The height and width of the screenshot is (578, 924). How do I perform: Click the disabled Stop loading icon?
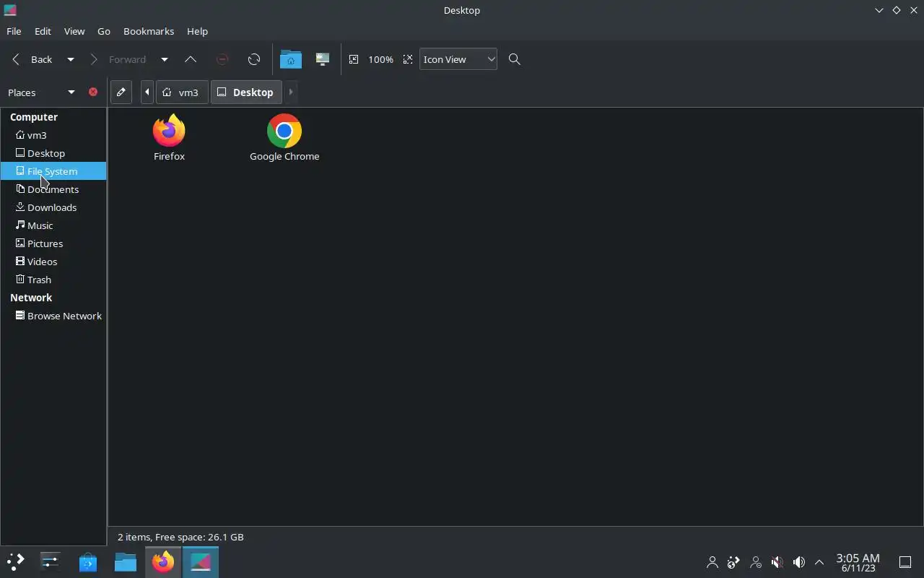[222, 59]
